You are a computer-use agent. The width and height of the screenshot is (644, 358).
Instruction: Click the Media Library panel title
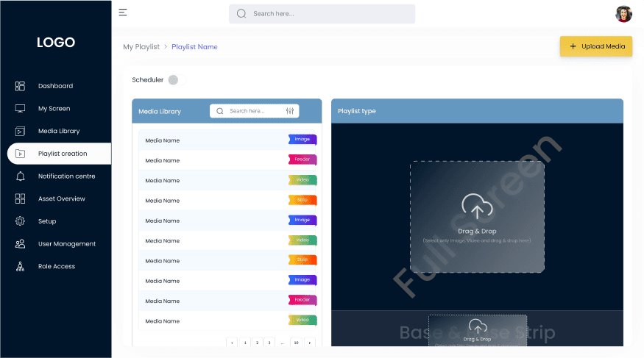[x=160, y=112]
